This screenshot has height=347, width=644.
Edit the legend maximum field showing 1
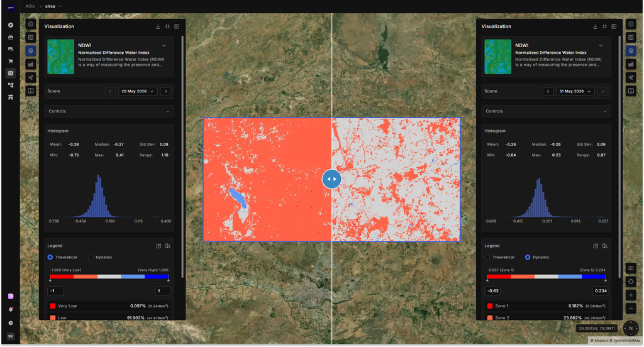[x=163, y=291]
